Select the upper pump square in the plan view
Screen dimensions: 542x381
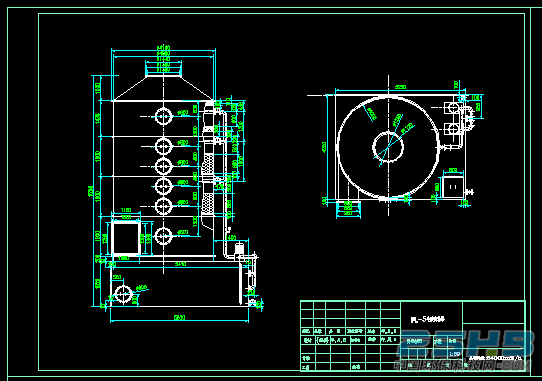pyautogui.click(x=452, y=108)
